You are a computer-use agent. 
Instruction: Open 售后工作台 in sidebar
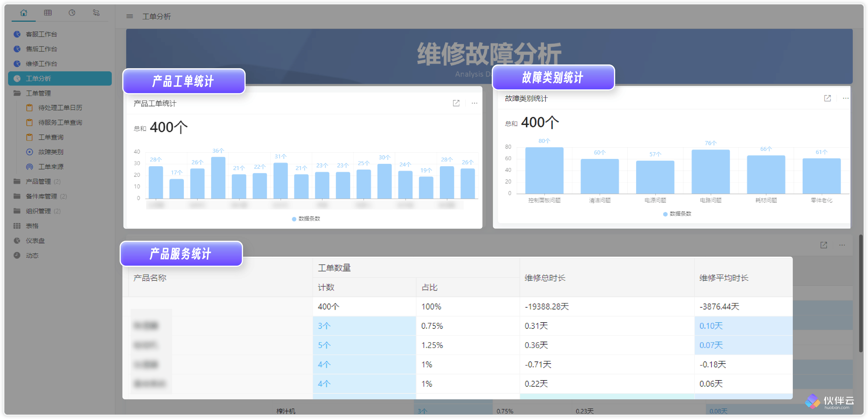[60, 49]
